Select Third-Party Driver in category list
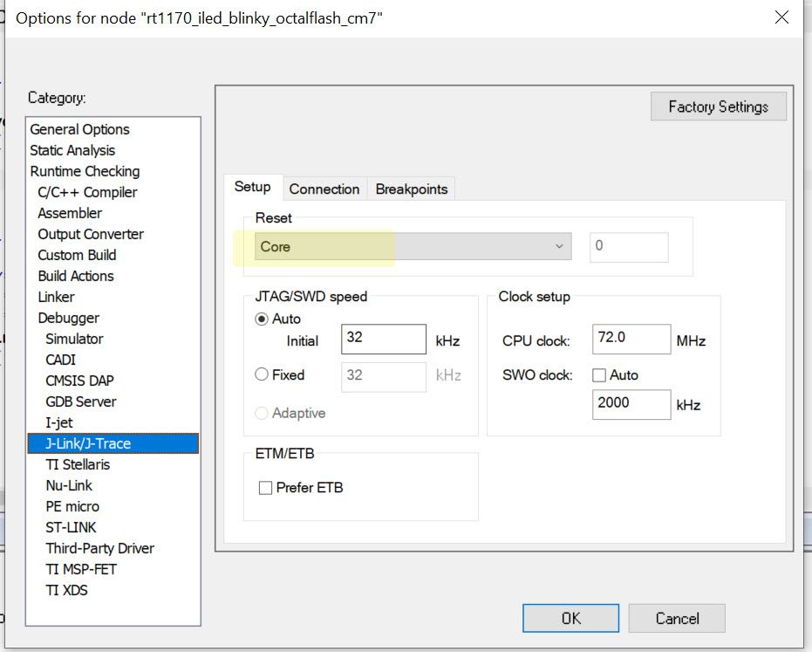812x652 pixels. [100, 548]
